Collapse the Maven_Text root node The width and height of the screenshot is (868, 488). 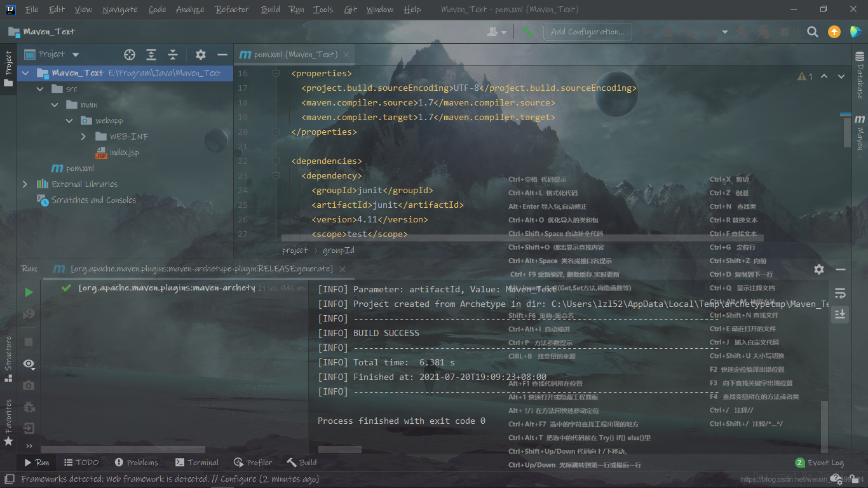click(x=25, y=73)
